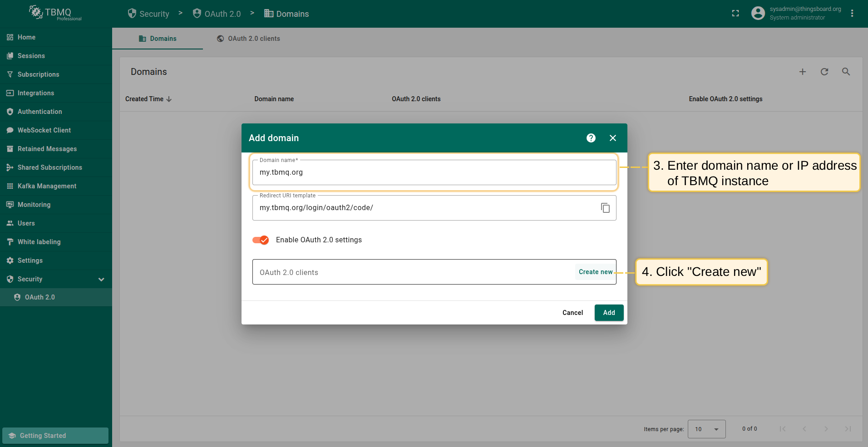Screen dimensions: 868x447
Task: Disable the Enable OAuth 2.0 settings toggle
Action: coord(261,240)
